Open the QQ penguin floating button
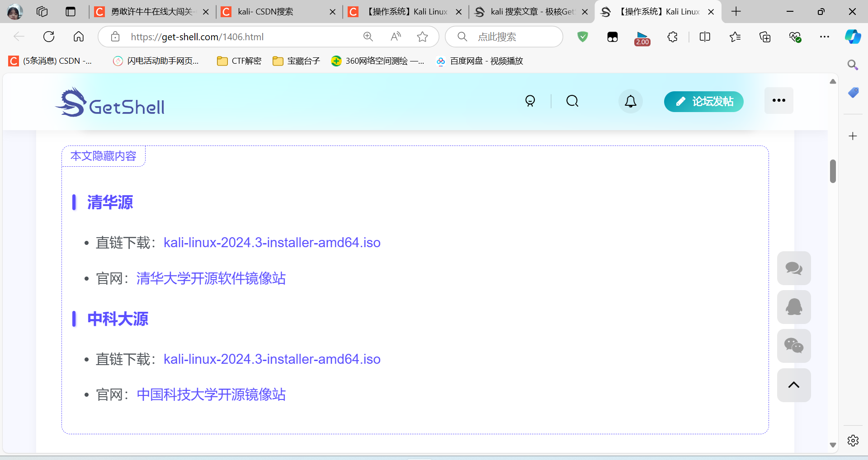The image size is (868, 460). click(x=794, y=307)
